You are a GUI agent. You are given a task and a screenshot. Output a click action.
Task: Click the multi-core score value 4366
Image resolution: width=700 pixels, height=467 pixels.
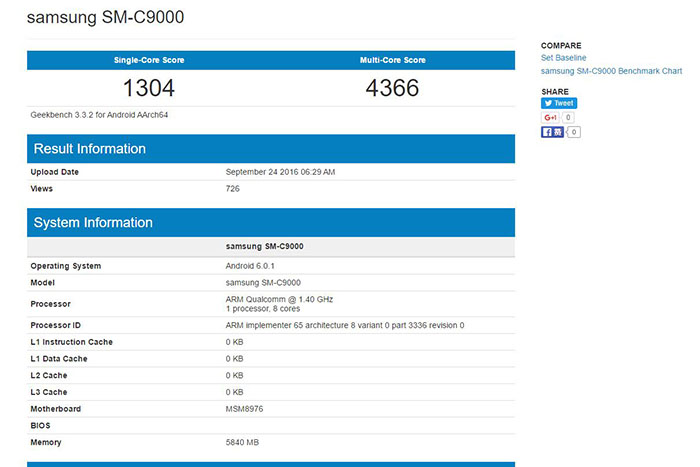pyautogui.click(x=392, y=88)
